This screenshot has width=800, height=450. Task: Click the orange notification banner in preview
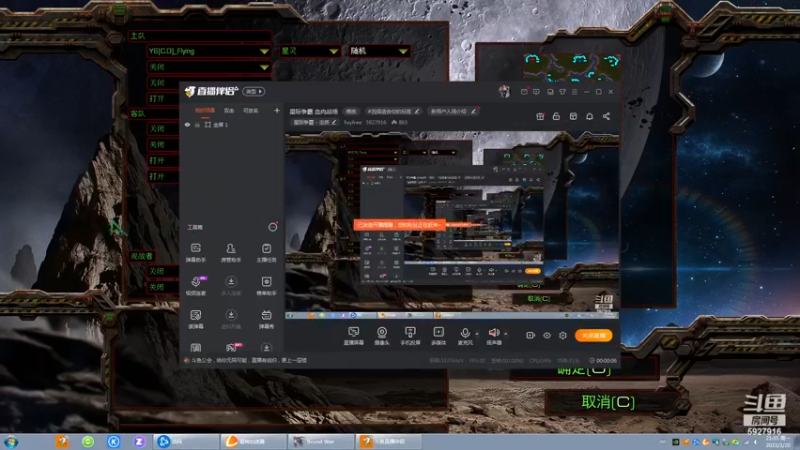point(399,224)
